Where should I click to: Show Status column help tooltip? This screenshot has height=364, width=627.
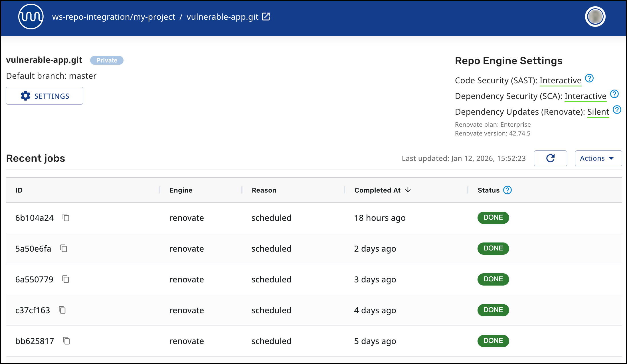(507, 190)
